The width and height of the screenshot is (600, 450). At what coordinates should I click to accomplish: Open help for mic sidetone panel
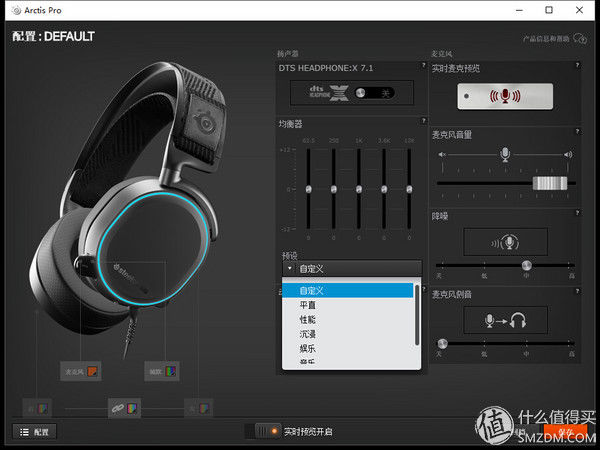[x=578, y=291]
